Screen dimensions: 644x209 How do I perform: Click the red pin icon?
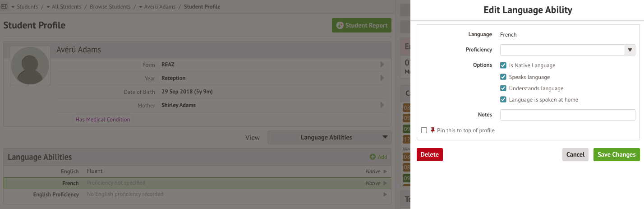tap(433, 130)
